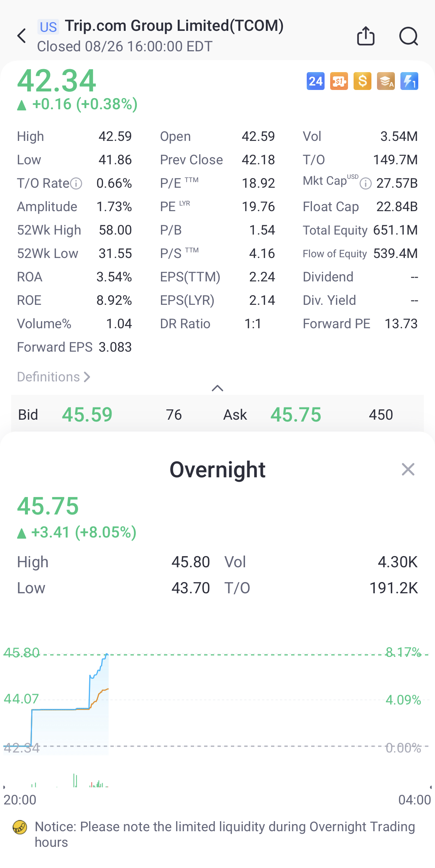This screenshot has width=435, height=868.
Task: Show info for Mkt Cap USD
Action: tap(365, 183)
